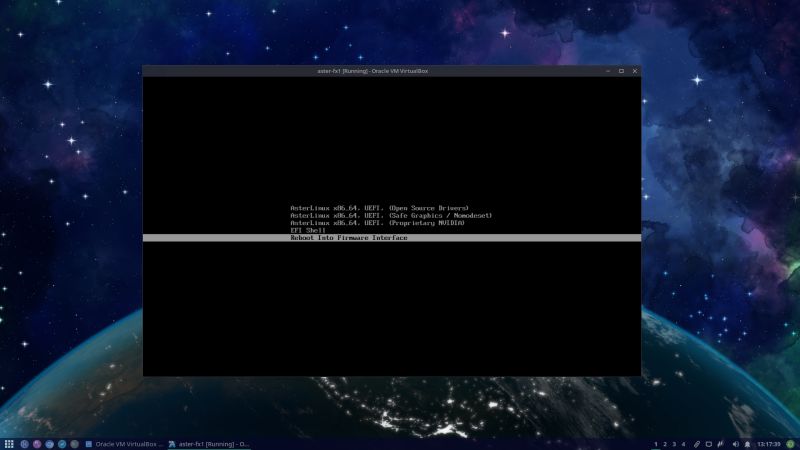
Task: Select AsterLinux Safe Graphics / Nomodeset entry
Action: 391,216
